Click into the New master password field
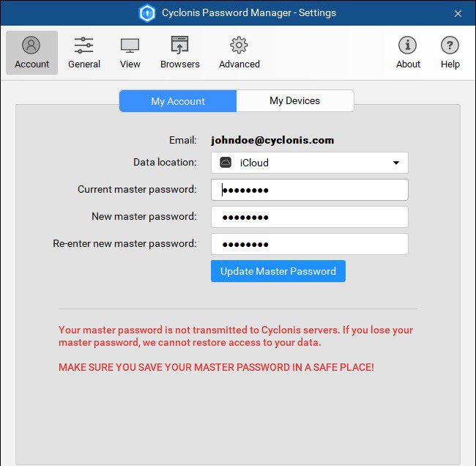This screenshot has width=476, height=466. coord(309,217)
